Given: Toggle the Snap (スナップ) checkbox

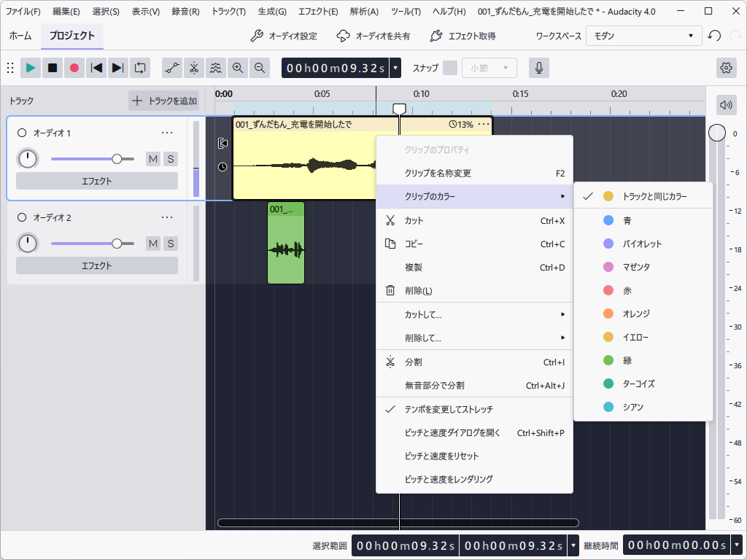Looking at the screenshot, I should click(x=450, y=68).
